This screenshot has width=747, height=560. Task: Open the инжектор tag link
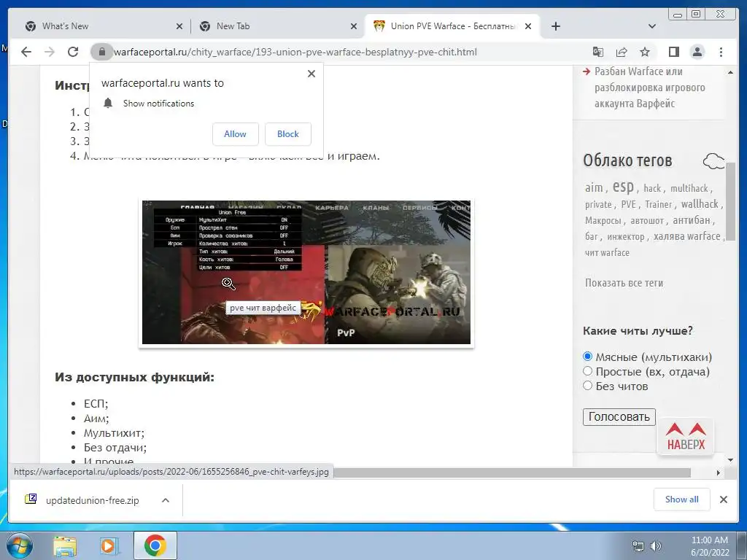click(x=625, y=237)
